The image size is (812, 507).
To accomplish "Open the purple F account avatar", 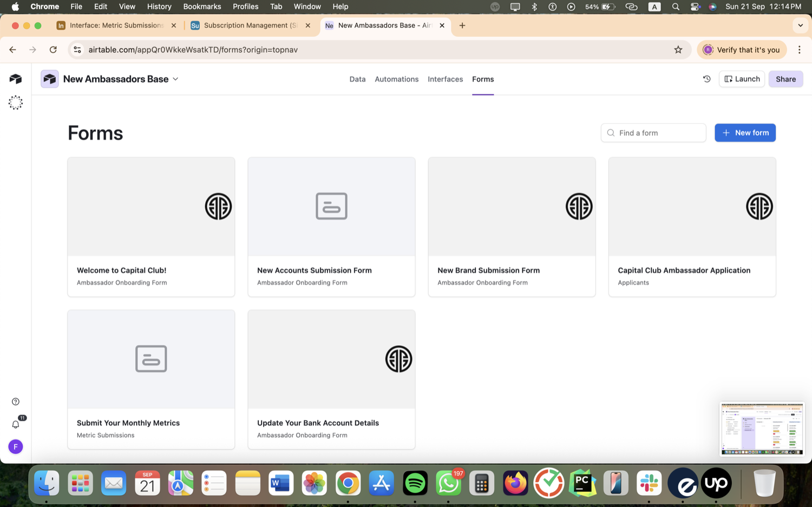I will coord(16,447).
